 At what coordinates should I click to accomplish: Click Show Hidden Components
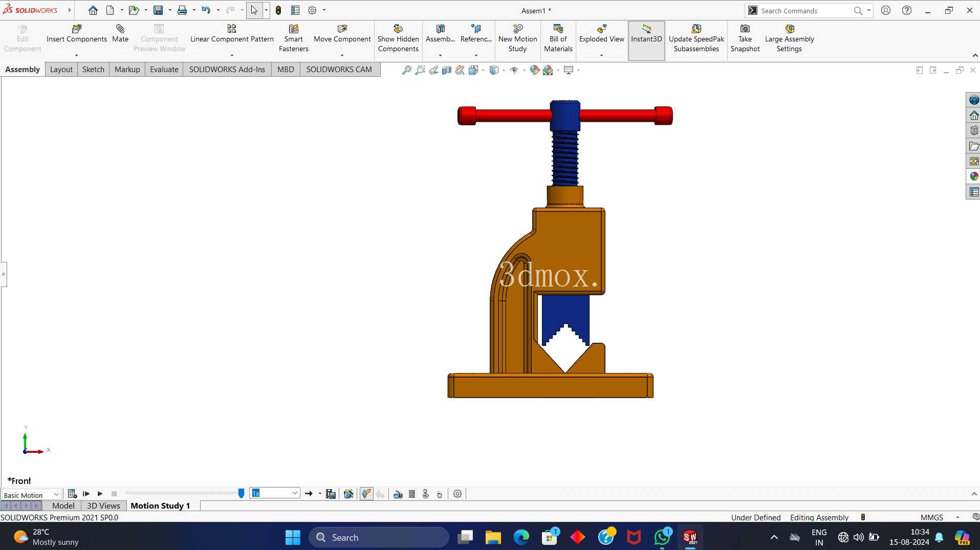pos(398,38)
